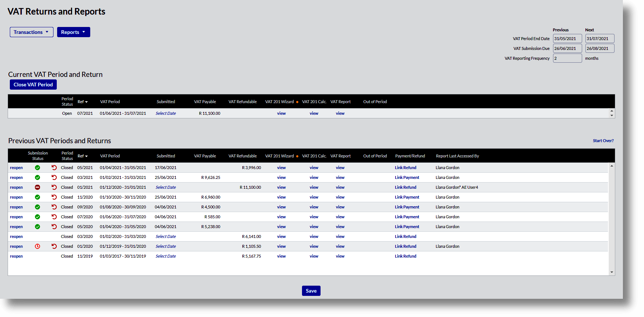The height and width of the screenshot is (317, 644).
Task: View VAT 201 Calc for 07/2021
Action: 314,113
